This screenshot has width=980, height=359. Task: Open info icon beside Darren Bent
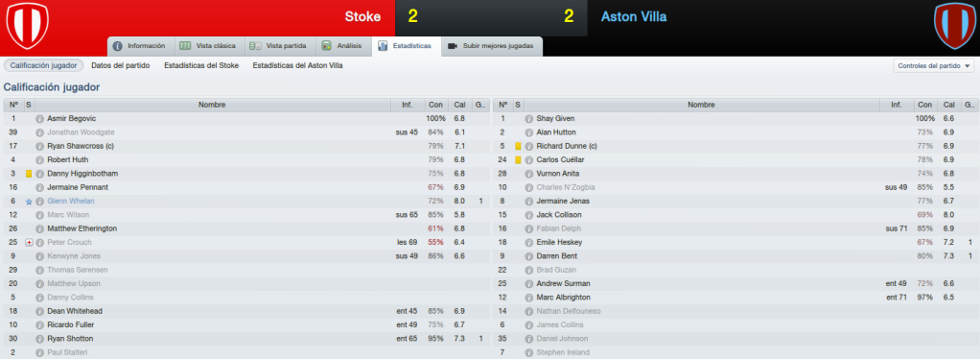[528, 256]
